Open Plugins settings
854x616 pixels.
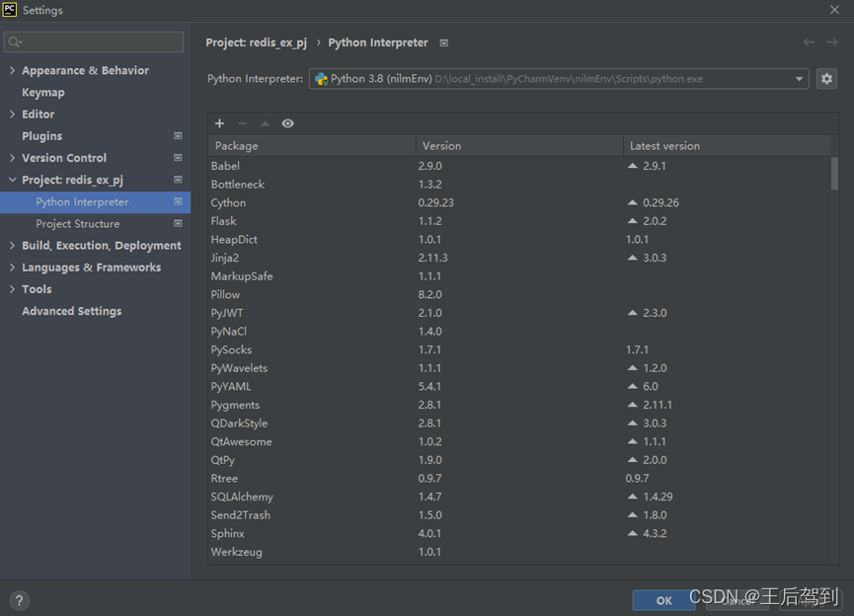tap(41, 136)
